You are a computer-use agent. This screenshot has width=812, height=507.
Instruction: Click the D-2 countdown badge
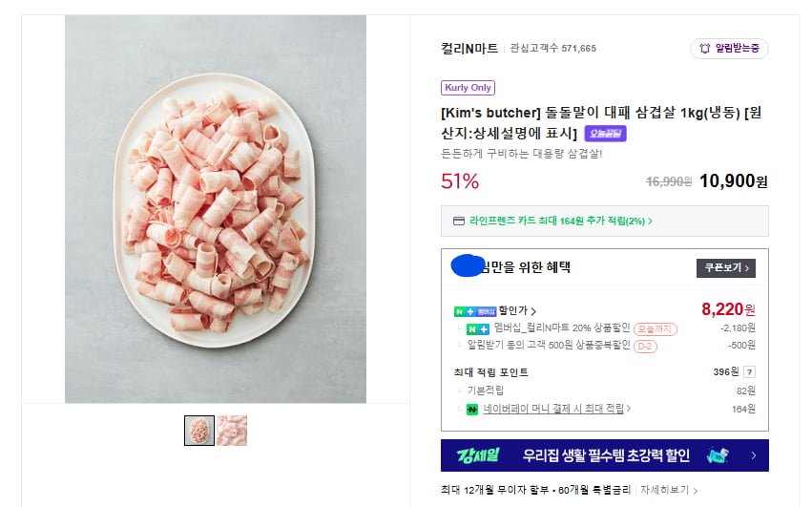pyautogui.click(x=645, y=346)
